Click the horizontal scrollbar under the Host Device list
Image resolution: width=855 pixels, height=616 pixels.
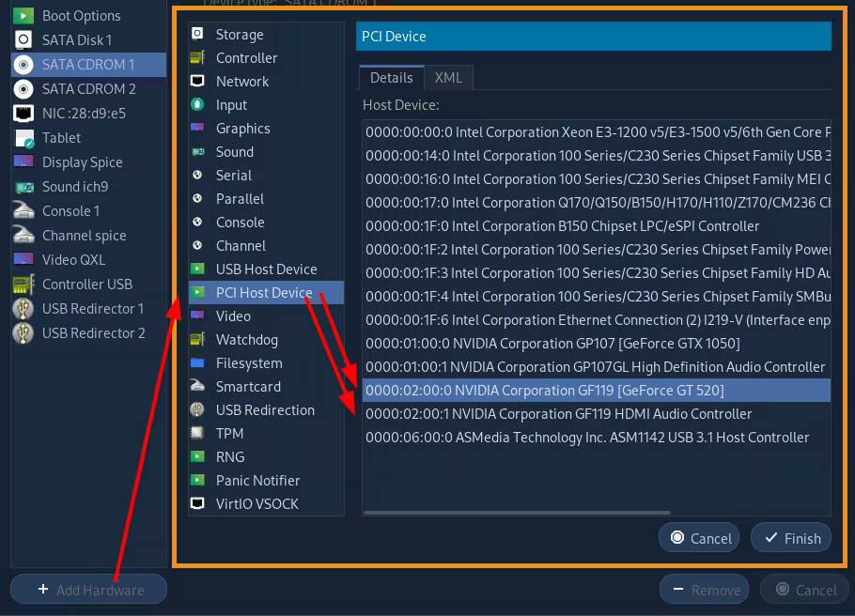tap(517, 513)
